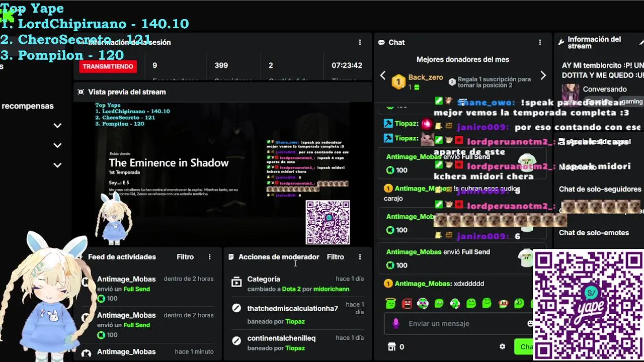The image size is (644, 362).
Task: Click the moderator actions header icon
Action: coord(231,257)
